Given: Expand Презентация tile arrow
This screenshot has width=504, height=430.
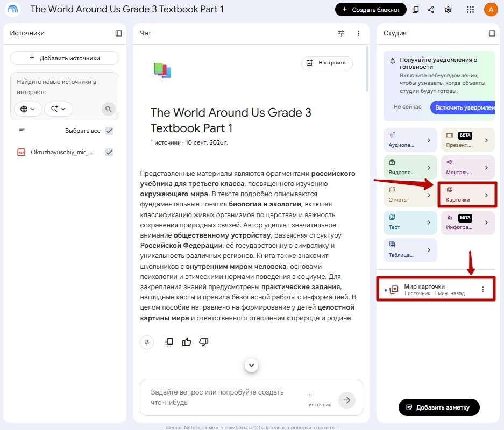Looking at the screenshot, I should [x=486, y=140].
